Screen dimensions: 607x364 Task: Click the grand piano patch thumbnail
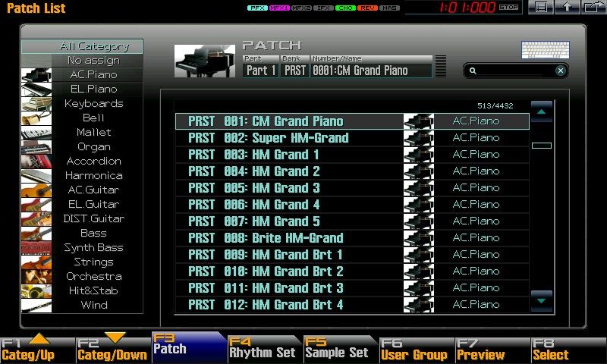[x=205, y=61]
